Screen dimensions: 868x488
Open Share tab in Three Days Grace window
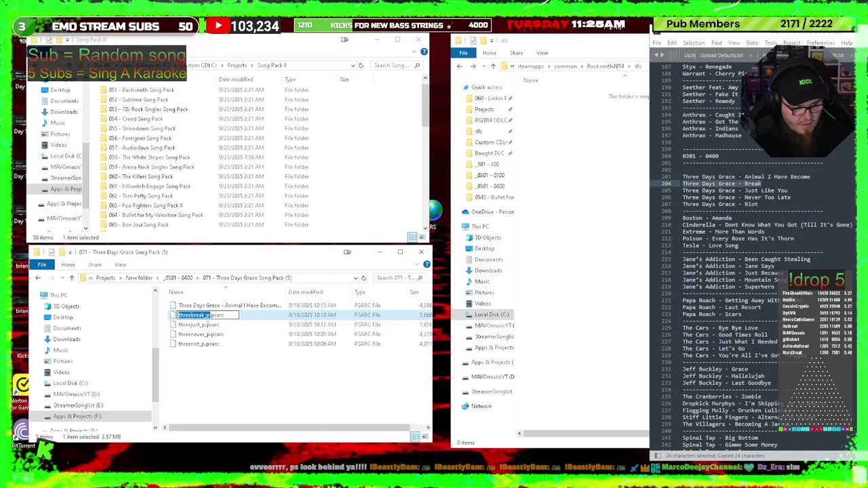(x=94, y=264)
